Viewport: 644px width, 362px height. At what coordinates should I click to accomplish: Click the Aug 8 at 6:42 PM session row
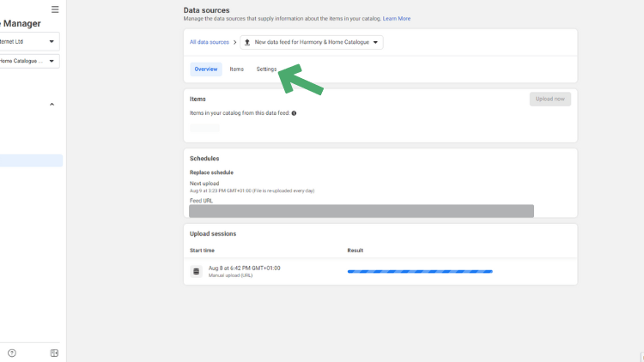click(x=380, y=271)
